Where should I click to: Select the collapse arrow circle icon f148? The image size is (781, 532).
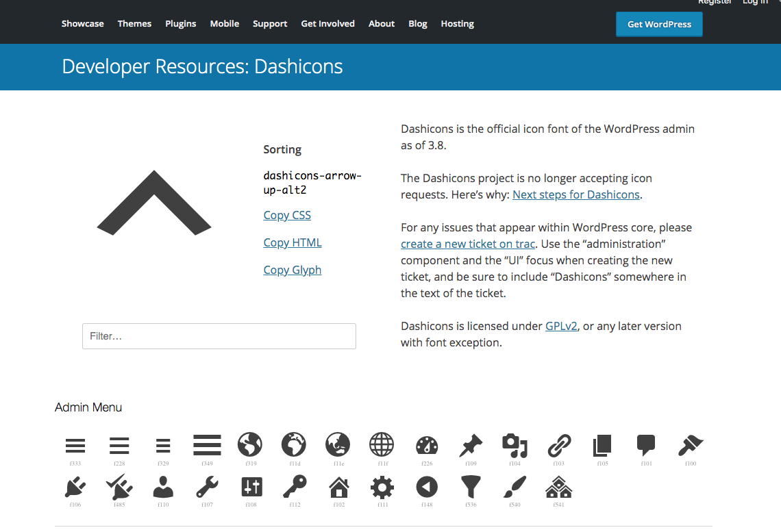click(x=427, y=487)
